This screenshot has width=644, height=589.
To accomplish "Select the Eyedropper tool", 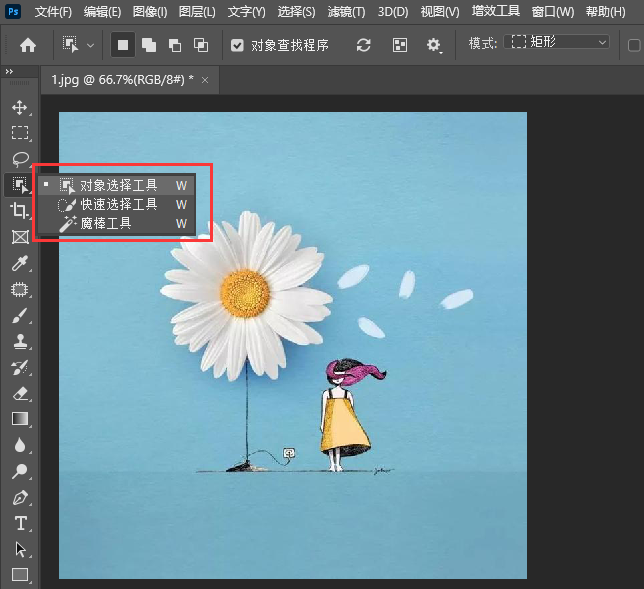I will pos(19,264).
